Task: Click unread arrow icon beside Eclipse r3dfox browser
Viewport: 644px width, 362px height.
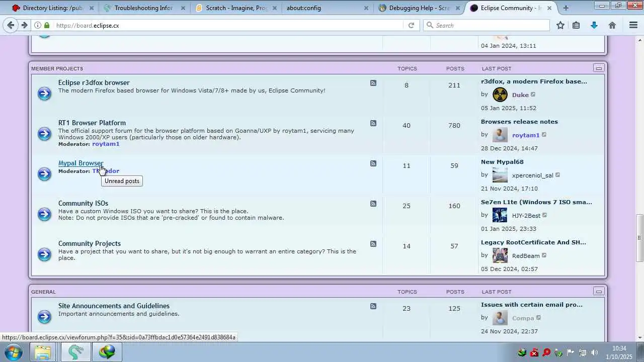Action: (x=44, y=94)
